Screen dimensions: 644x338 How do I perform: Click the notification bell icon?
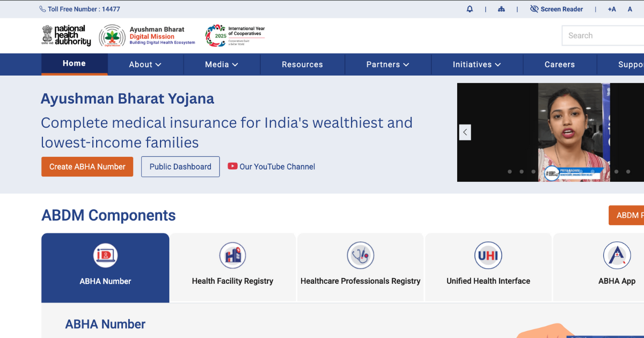(470, 9)
